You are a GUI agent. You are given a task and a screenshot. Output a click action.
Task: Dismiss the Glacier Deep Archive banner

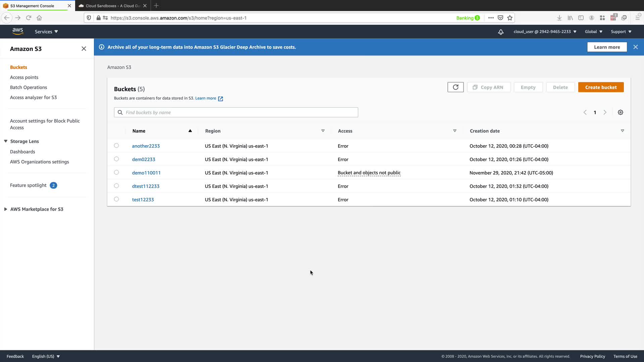tap(635, 47)
